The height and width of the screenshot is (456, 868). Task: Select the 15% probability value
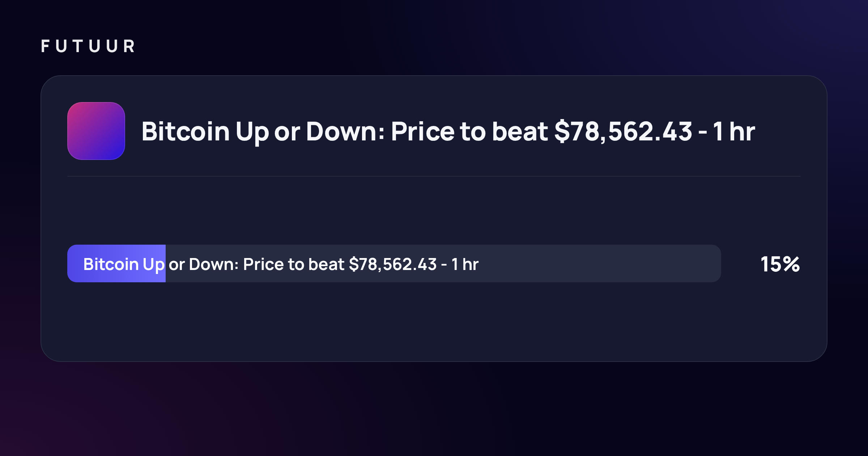point(780,264)
